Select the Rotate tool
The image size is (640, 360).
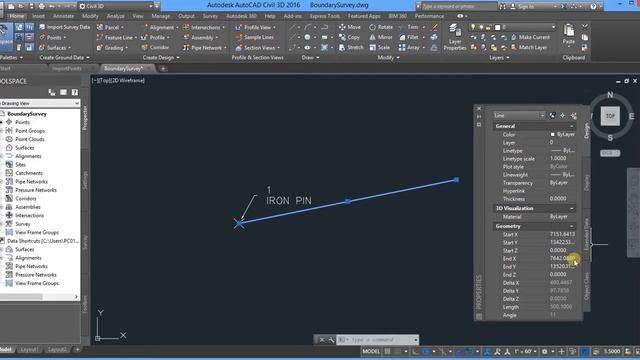(381, 27)
